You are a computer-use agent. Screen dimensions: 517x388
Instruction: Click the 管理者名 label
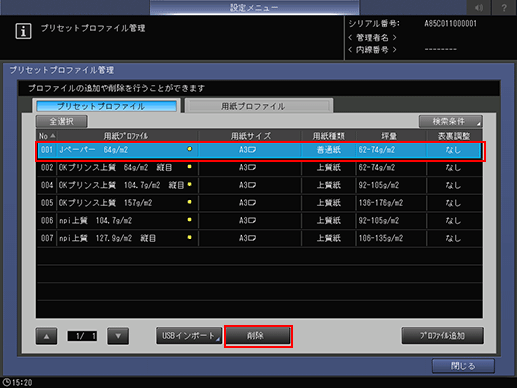(372, 38)
